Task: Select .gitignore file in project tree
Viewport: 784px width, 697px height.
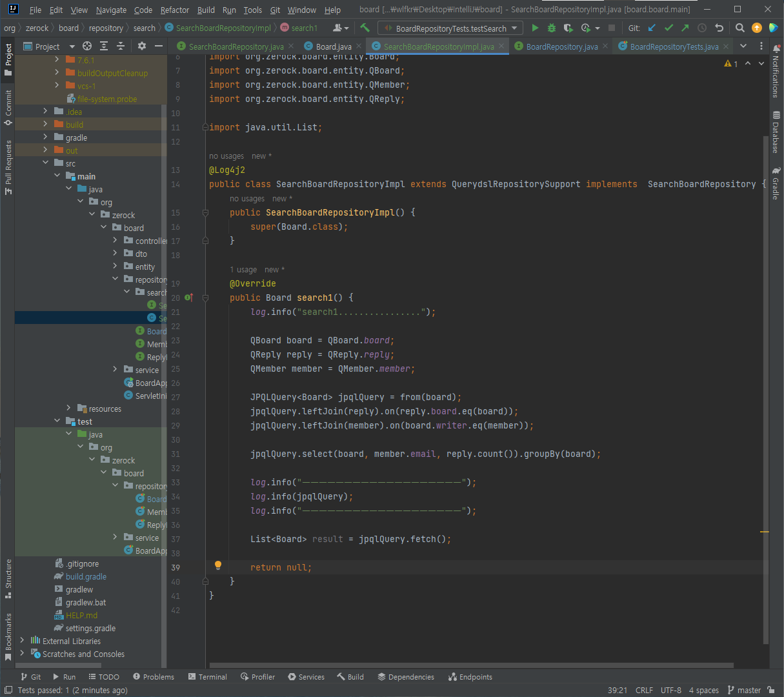Action: [82, 563]
